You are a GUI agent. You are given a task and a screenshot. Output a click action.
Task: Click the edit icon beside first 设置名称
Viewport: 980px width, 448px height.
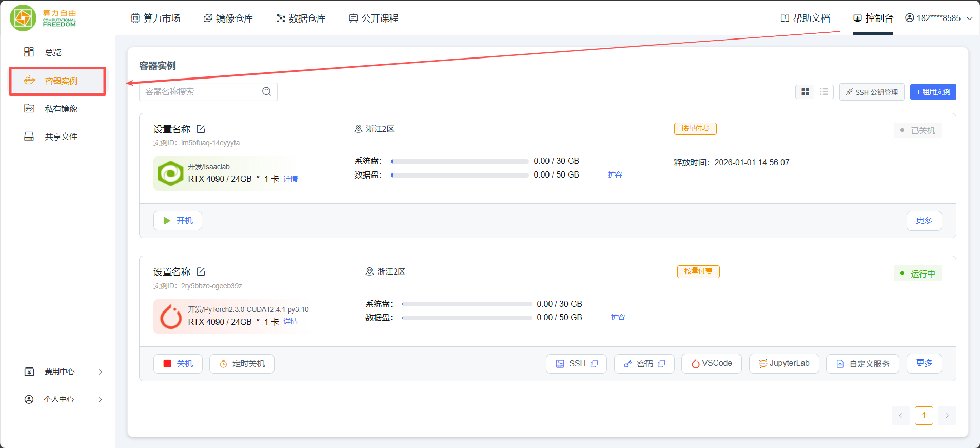201,129
